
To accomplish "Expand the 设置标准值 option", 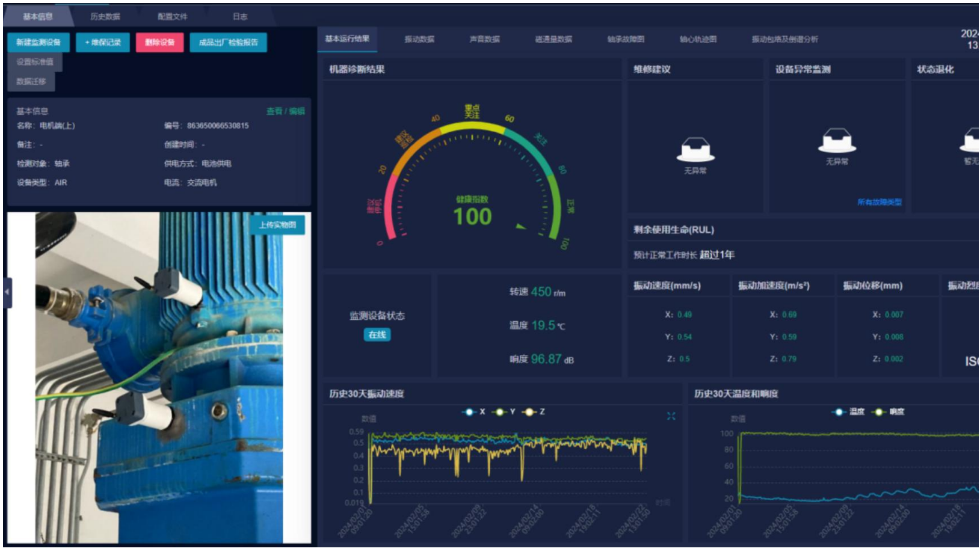I will pyautogui.click(x=35, y=62).
